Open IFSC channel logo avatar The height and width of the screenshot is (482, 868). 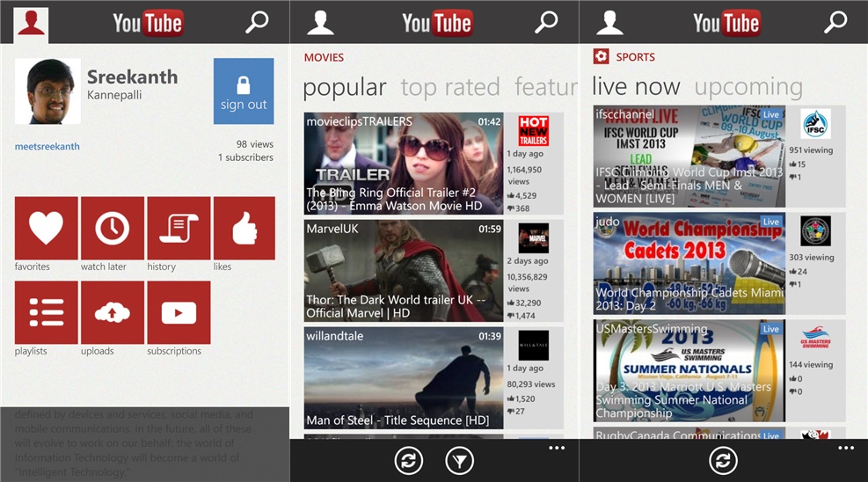point(815,124)
